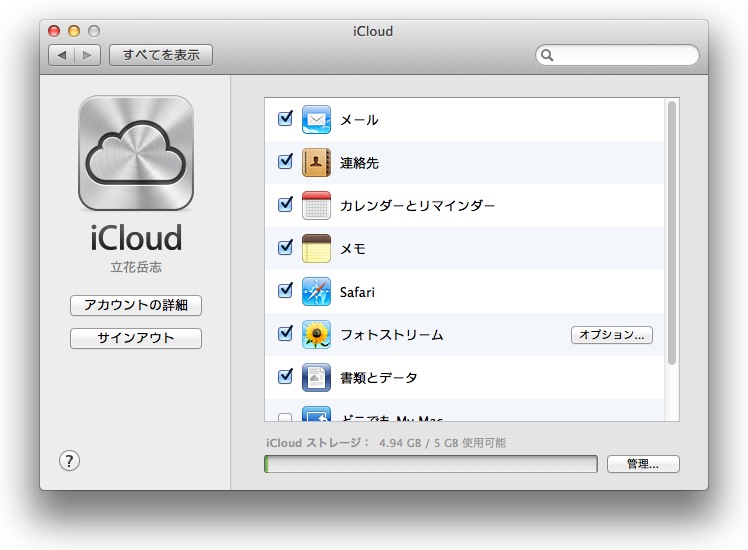Click the Calendar (カレンダーとリマインダー) icon

click(316, 206)
